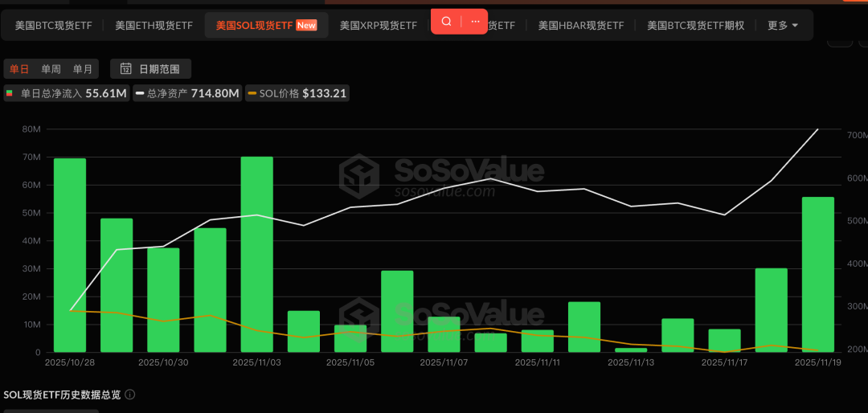The width and height of the screenshot is (868, 413).
Task: Click the info icon next to SOL现货ETF历史数据总览
Action: (x=130, y=395)
